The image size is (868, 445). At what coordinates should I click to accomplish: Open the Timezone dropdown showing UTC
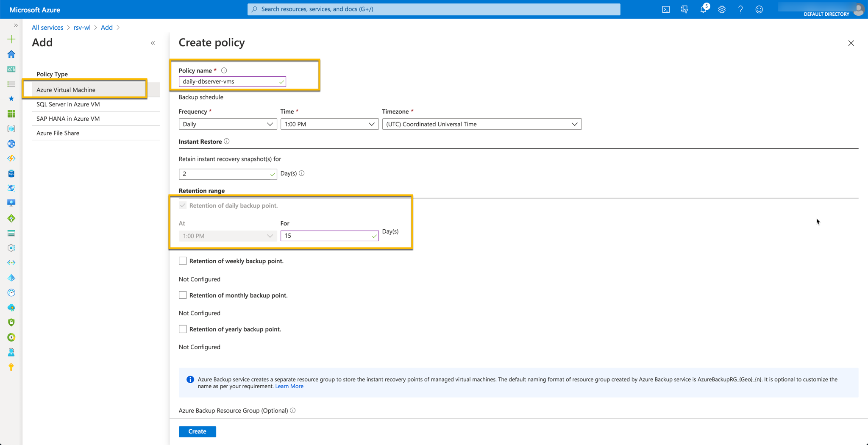coord(482,124)
